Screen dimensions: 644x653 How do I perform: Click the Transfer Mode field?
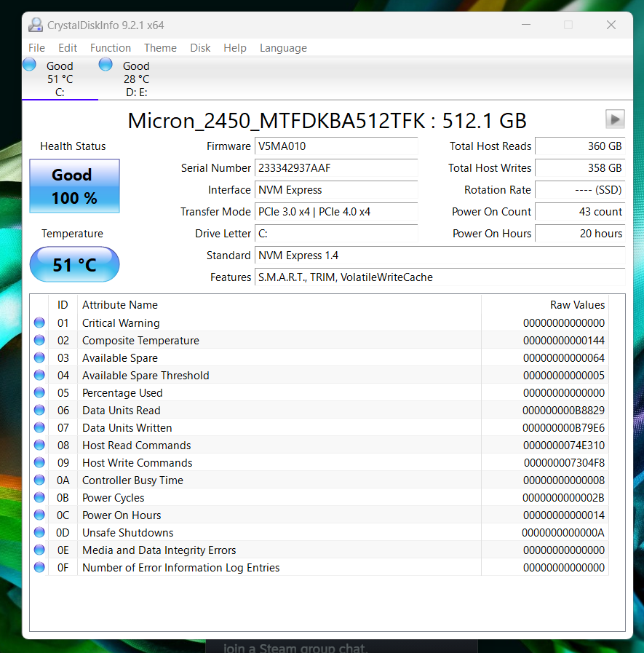pyautogui.click(x=336, y=212)
